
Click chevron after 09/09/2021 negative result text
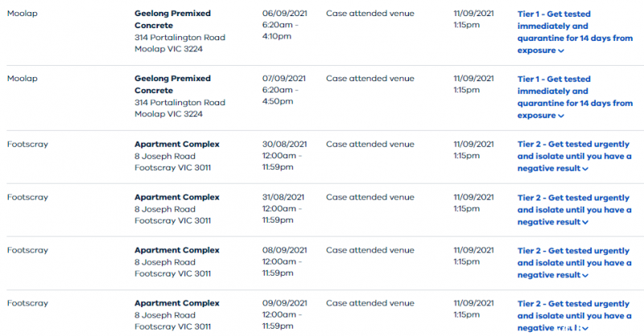[x=585, y=328]
